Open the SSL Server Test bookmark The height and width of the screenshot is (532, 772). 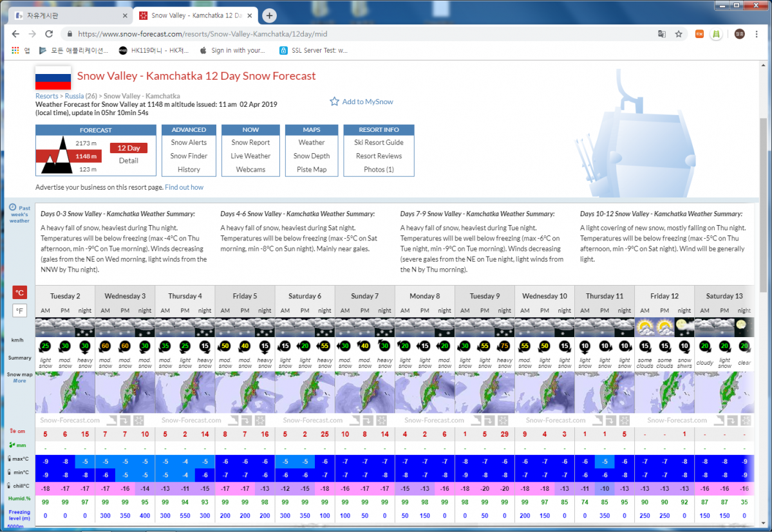(314, 50)
